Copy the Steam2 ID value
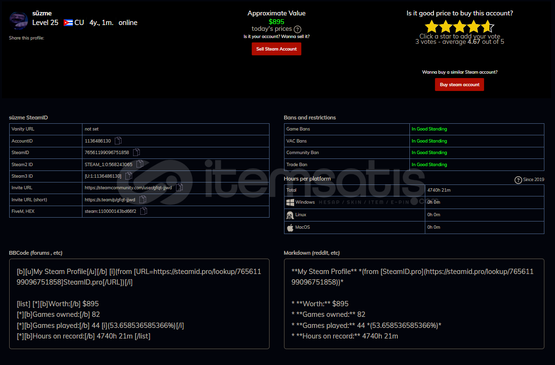Image resolution: width=555 pixels, height=365 pixels. (x=140, y=164)
